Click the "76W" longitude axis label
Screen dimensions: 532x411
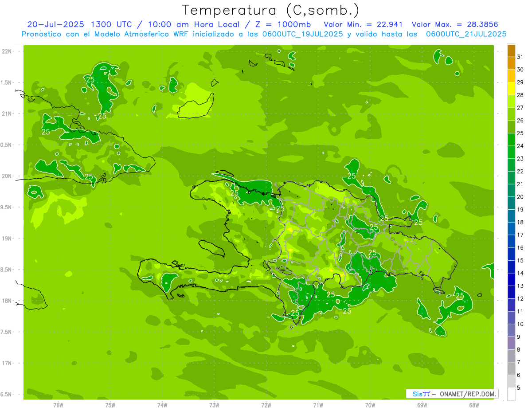[x=58, y=405]
